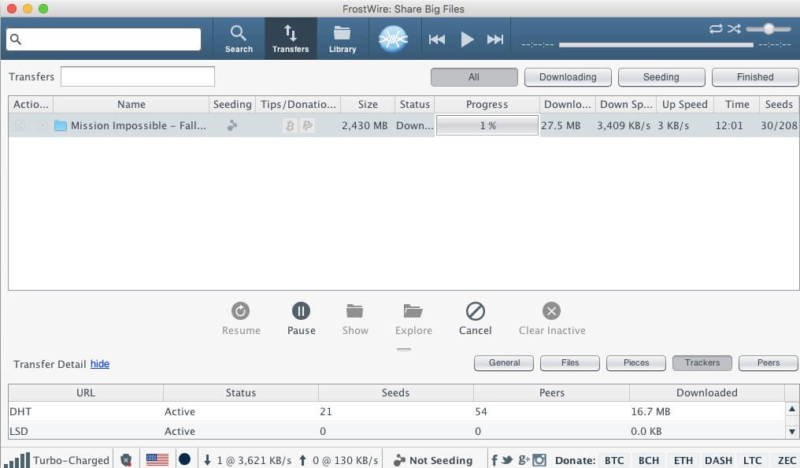
Task: Sort by Time column header
Action: [x=737, y=104]
